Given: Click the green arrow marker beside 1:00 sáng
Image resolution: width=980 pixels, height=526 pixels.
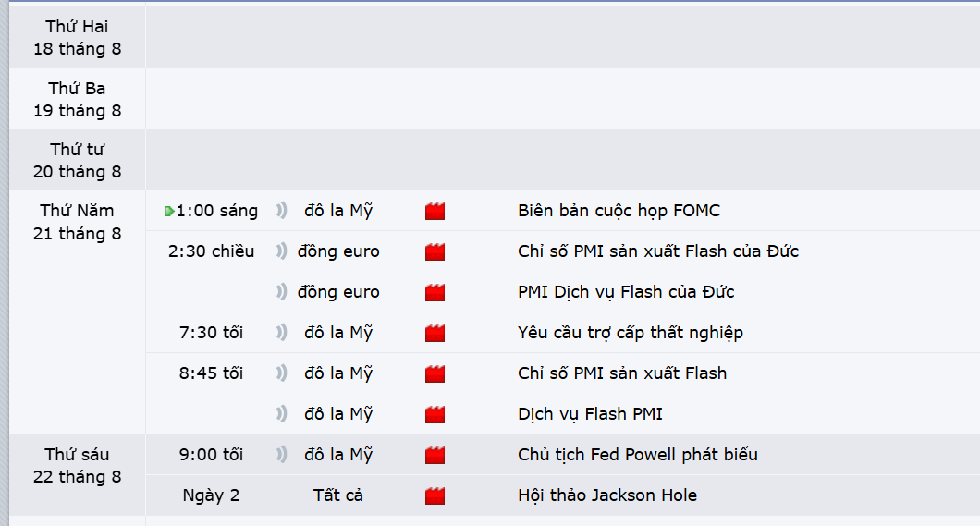Looking at the screenshot, I should (169, 211).
